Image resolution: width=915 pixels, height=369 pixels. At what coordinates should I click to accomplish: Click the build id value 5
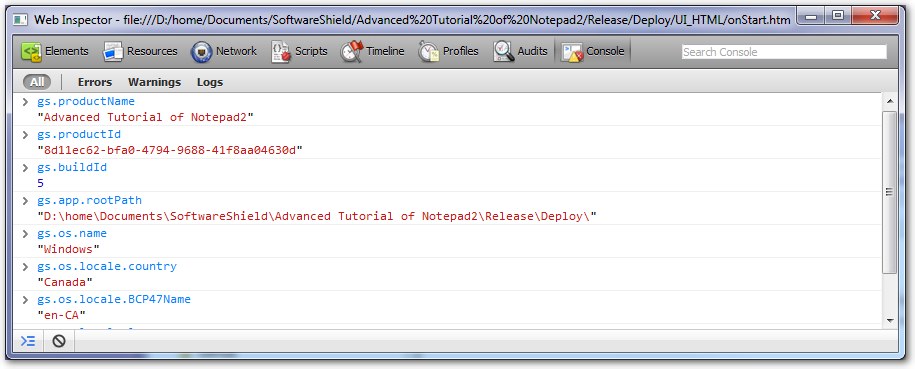(41, 183)
